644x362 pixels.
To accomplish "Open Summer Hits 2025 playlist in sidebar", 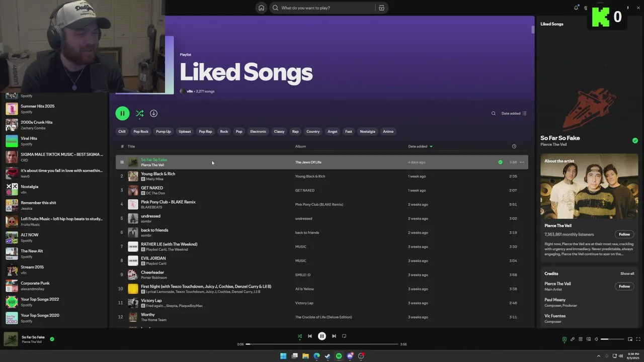I will click(54, 109).
